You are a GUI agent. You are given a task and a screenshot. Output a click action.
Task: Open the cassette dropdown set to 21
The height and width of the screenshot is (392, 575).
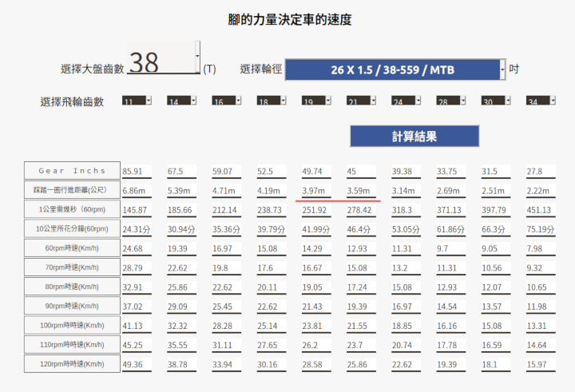pyautogui.click(x=361, y=101)
